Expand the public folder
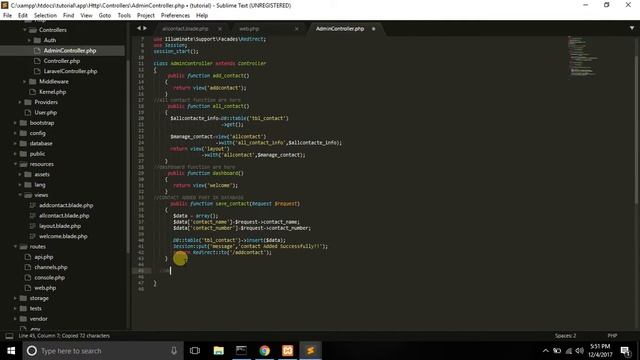 tap(16, 154)
